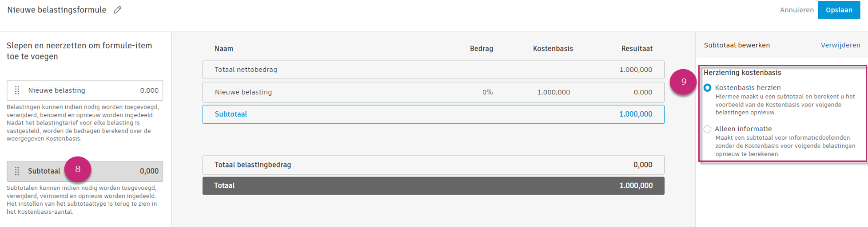Grab the drag handle of Nieuwe belasting item

[17, 90]
